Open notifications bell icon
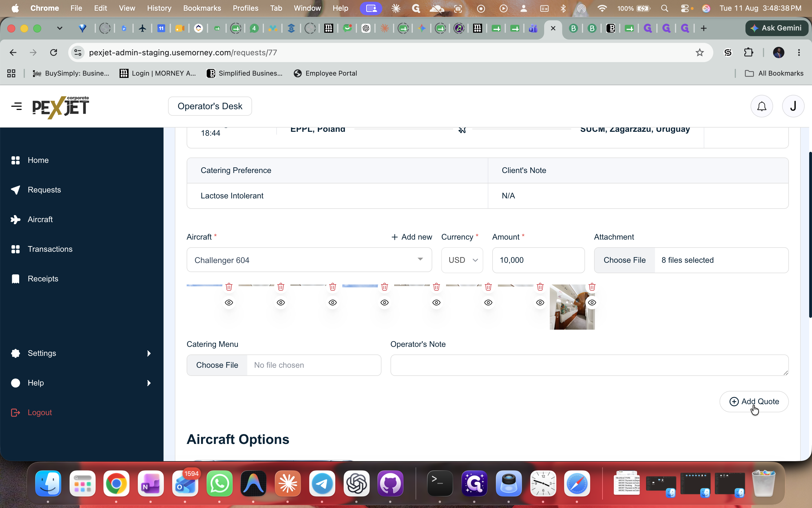This screenshot has height=508, width=812. (762, 106)
